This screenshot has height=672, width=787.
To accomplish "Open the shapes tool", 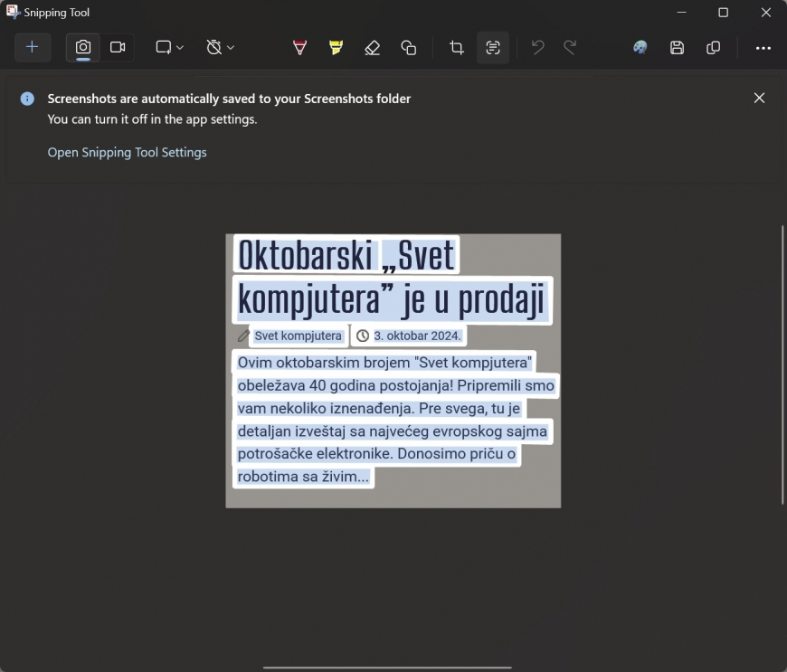I will click(409, 48).
